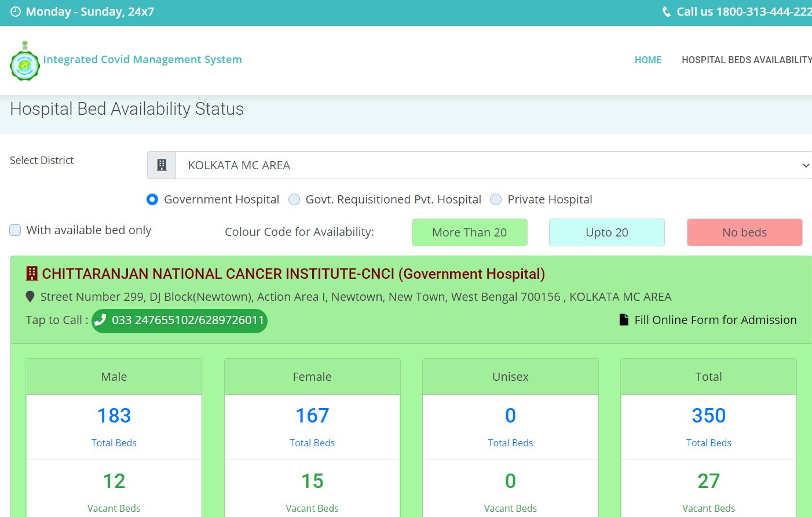Open the Select District dropdown
The width and height of the screenshot is (812, 517).
point(493,165)
